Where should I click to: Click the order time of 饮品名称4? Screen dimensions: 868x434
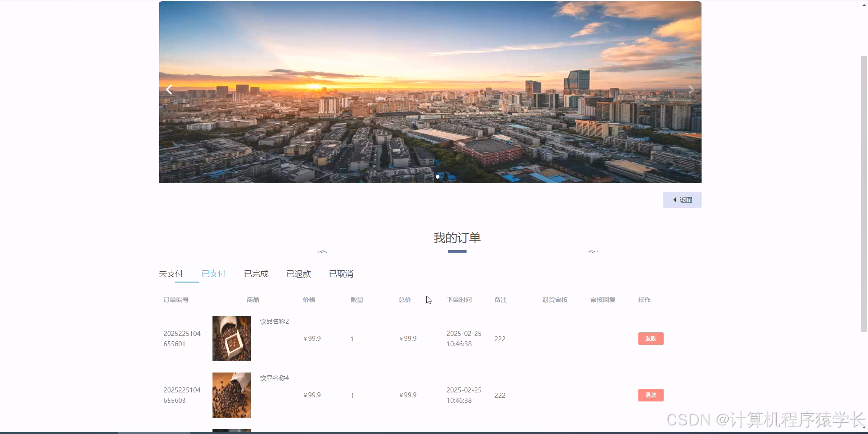pyautogui.click(x=464, y=395)
